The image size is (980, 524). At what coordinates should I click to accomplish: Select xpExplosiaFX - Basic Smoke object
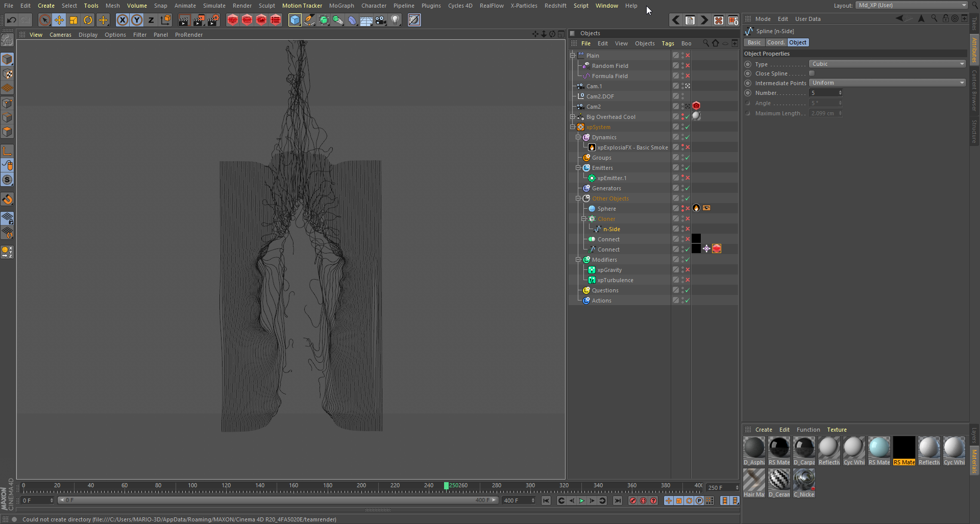[632, 147]
